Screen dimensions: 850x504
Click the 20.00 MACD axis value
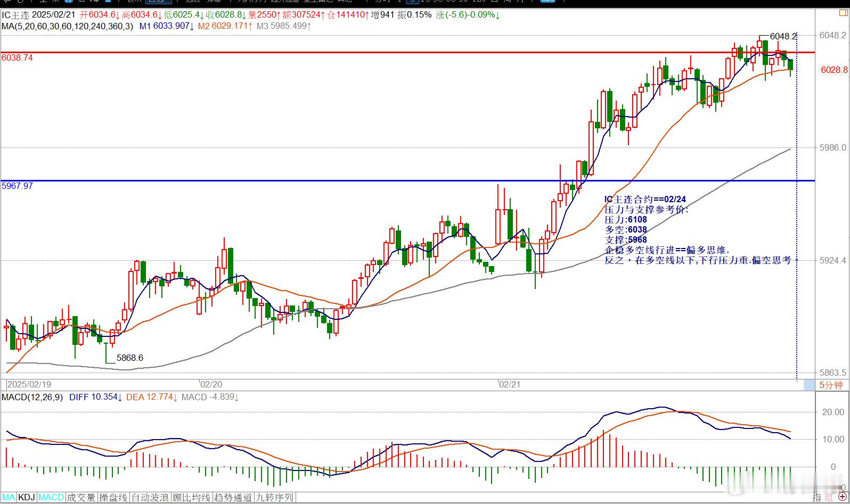click(x=833, y=412)
